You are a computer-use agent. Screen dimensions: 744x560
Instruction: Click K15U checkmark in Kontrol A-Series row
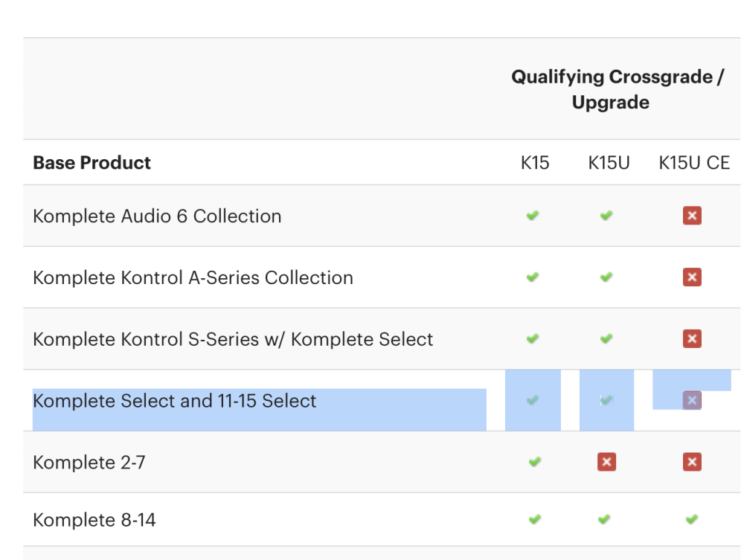pos(606,277)
